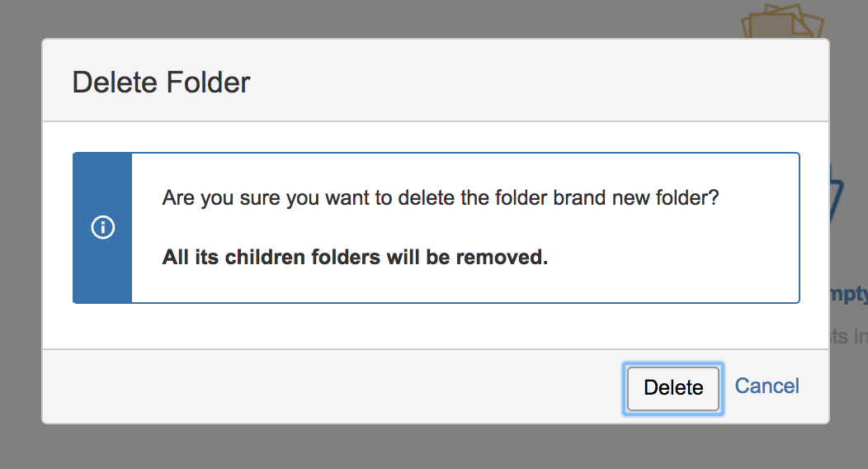Click the blank white body below the info box
The width and height of the screenshot is (868, 469).
(436, 326)
